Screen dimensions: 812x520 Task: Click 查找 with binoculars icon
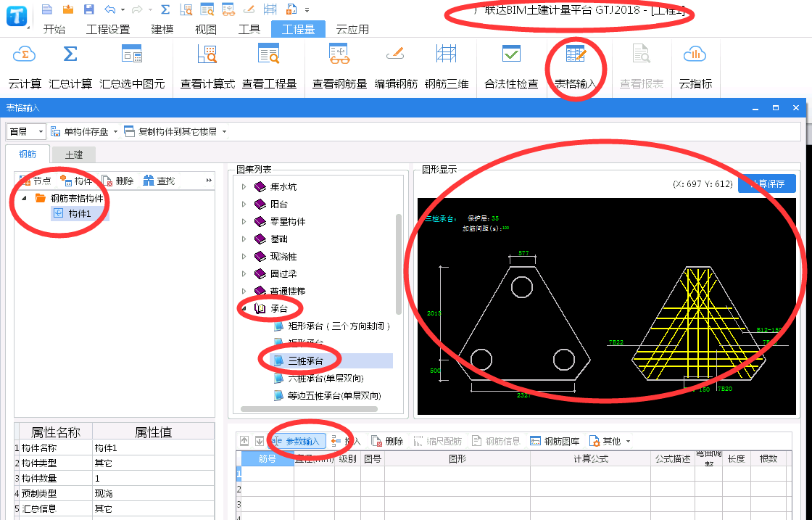point(159,181)
